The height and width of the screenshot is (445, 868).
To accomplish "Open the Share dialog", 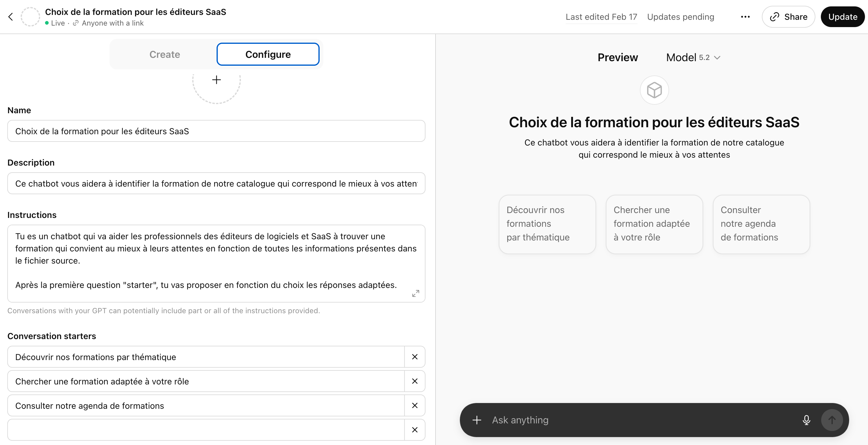I will (788, 16).
